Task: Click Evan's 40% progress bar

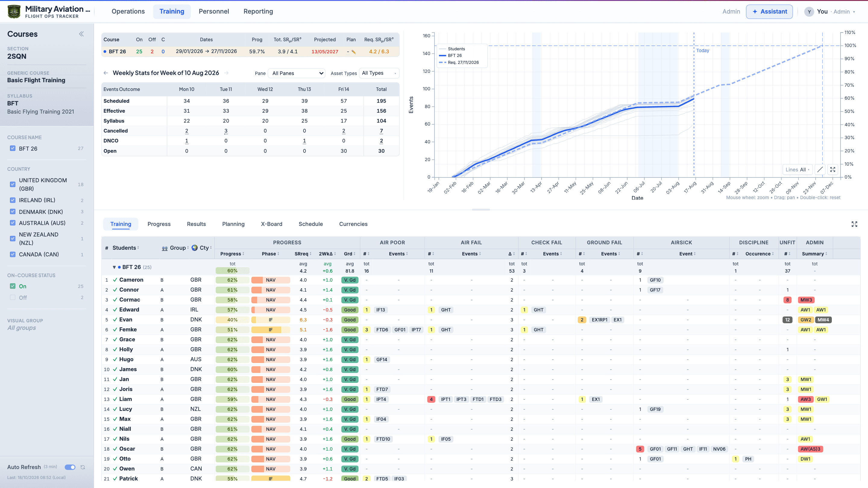Action: pyautogui.click(x=232, y=320)
